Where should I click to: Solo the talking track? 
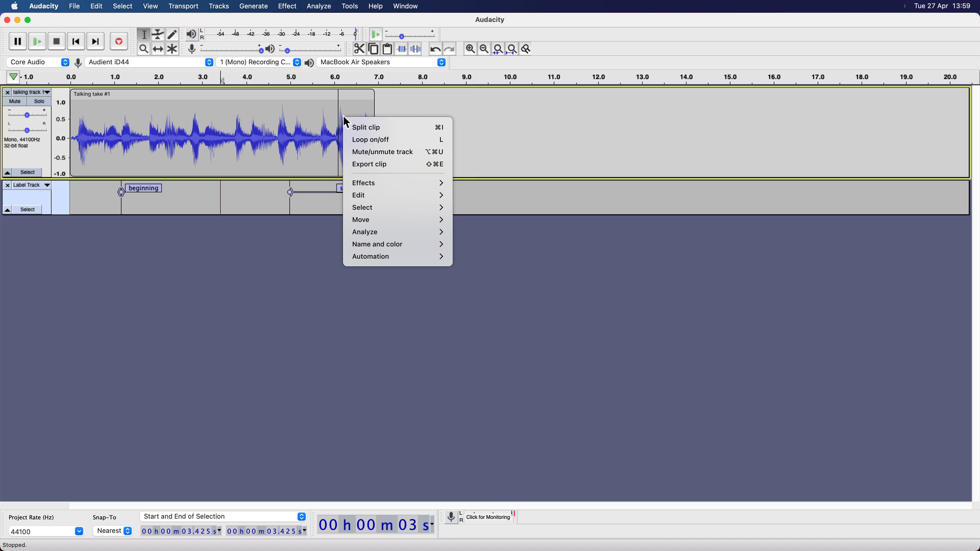[x=39, y=101]
